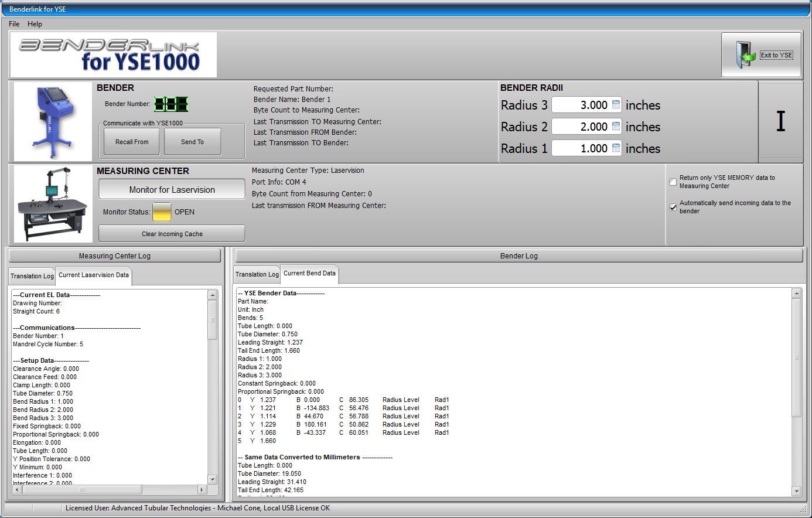Switch to Measuring Center Translation Log tab
Viewport: 812px width, 518px height.
coord(32,276)
